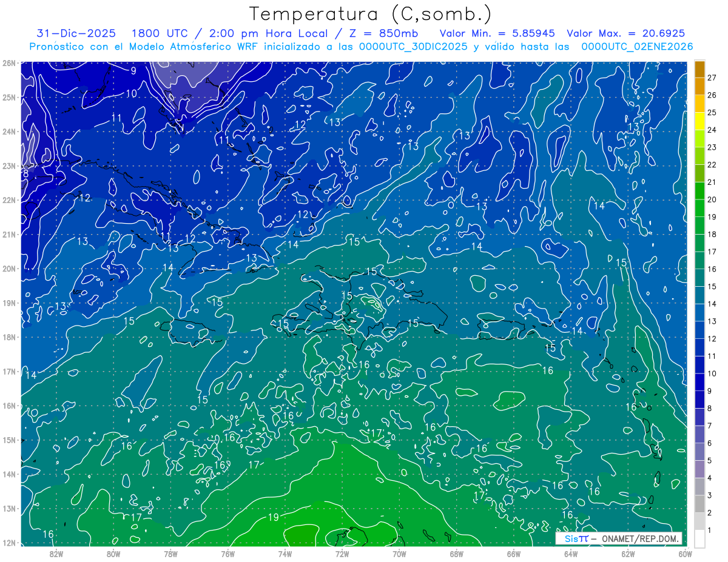Click the legend scale number 7
The height and width of the screenshot is (562, 728).
point(710,426)
